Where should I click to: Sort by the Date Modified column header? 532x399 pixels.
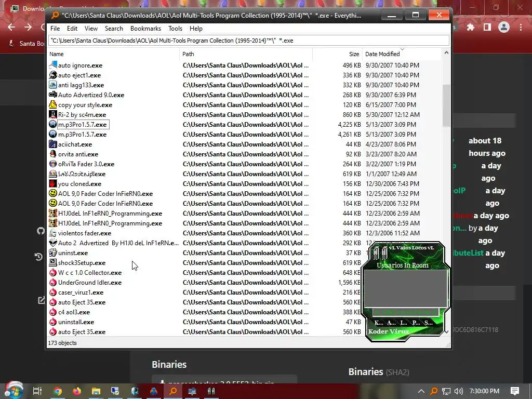coord(402,54)
